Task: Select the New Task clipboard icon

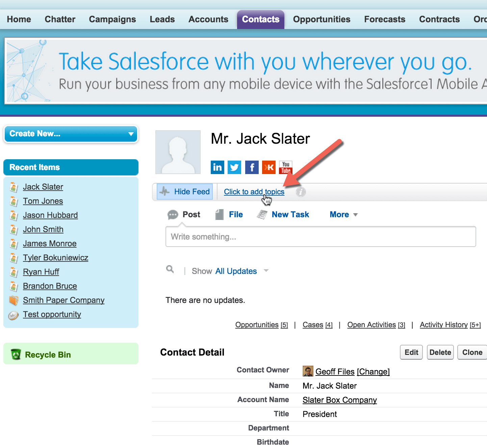Action: click(x=262, y=214)
